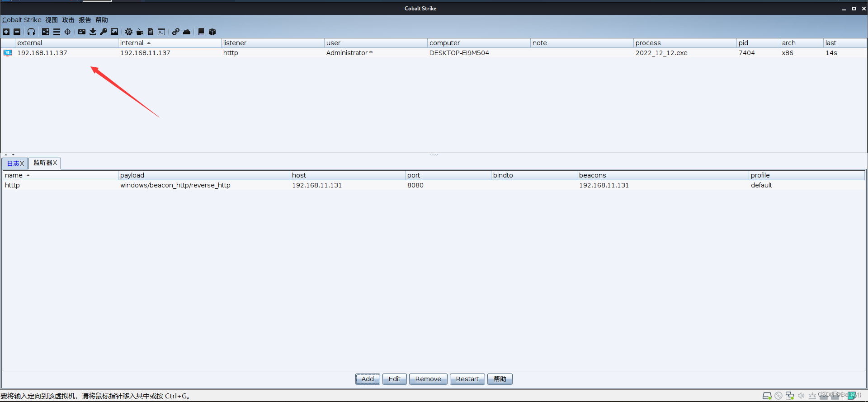The height and width of the screenshot is (402, 868).
Task: Click the split pane collapse-down arrow
Action: coord(13,154)
